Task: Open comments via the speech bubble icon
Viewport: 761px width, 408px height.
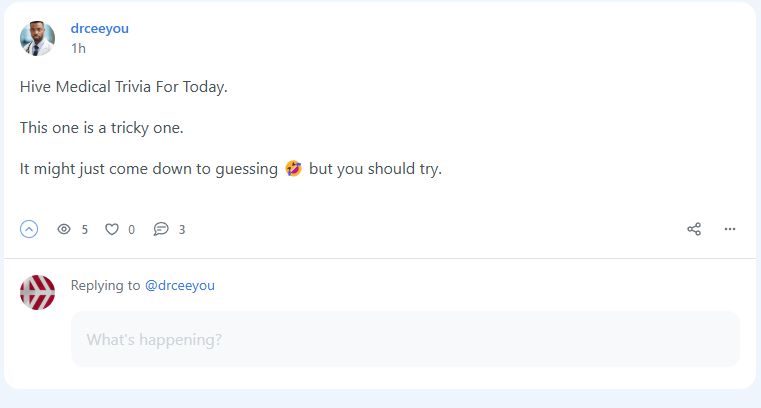Action: pos(161,229)
